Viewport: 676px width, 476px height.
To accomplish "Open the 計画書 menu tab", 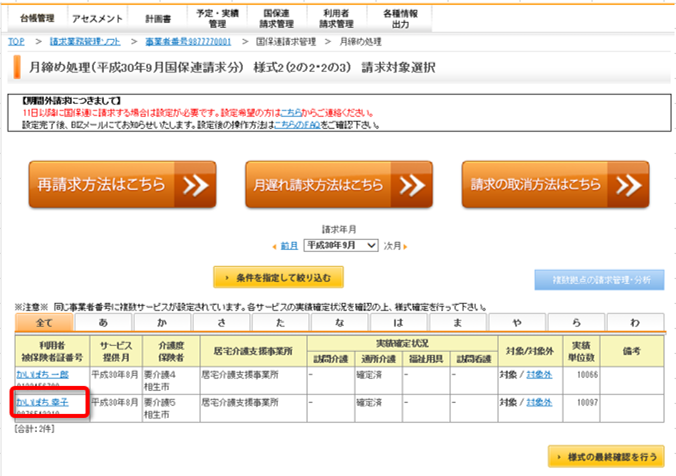I will coord(157,18).
